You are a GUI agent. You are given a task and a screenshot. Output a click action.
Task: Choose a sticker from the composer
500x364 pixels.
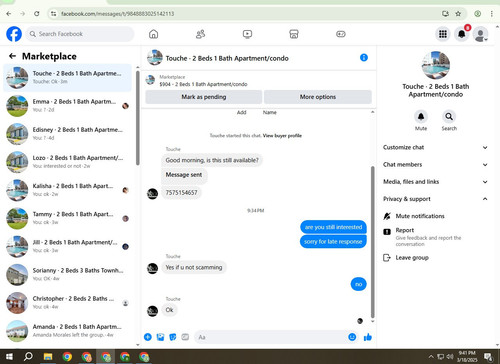173,337
